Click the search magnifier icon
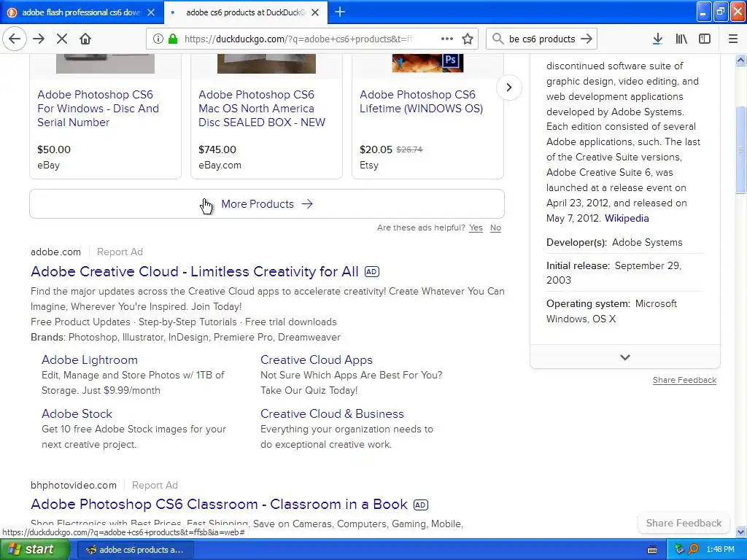Screen dimensions: 747x560 coord(498,39)
